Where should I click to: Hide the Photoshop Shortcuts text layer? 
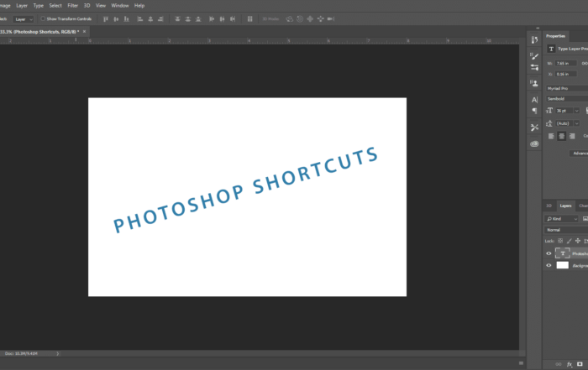click(x=549, y=253)
